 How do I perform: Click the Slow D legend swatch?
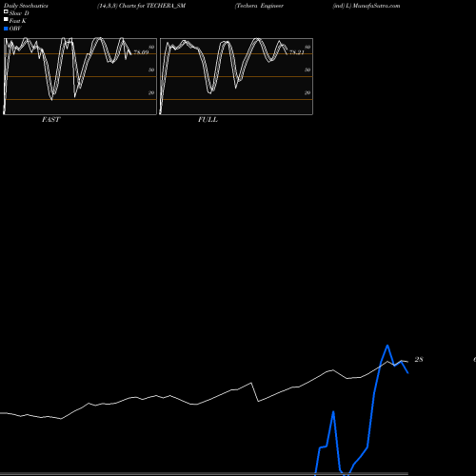tap(6, 12)
